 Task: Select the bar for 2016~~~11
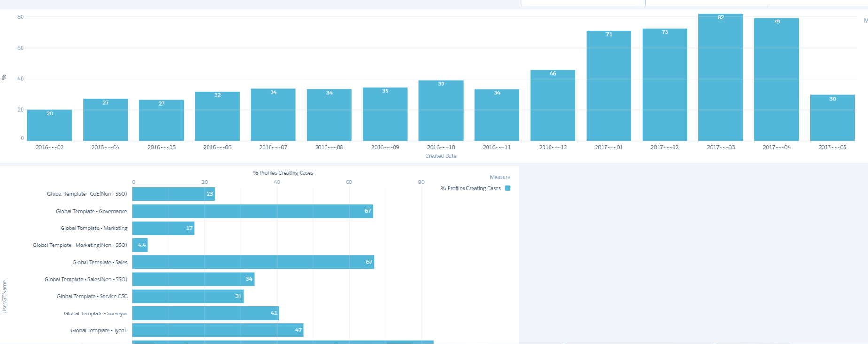[x=496, y=115]
